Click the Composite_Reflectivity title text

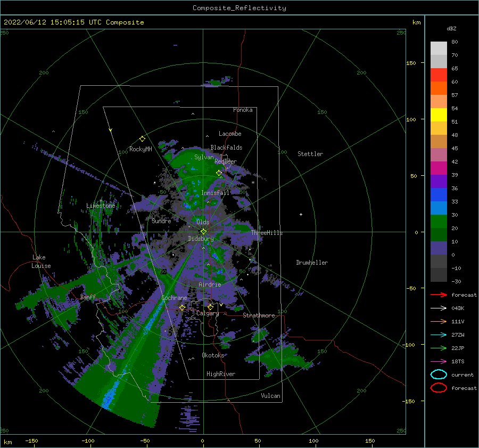pos(240,8)
